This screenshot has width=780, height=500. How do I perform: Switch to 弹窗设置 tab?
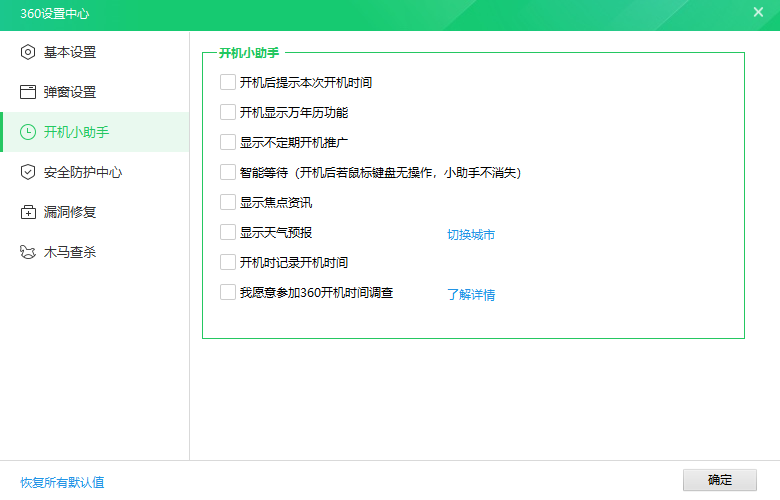tap(95, 92)
